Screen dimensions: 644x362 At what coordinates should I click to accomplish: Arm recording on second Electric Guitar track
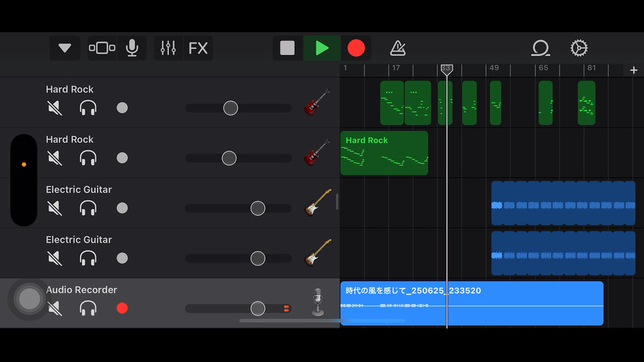click(x=122, y=258)
